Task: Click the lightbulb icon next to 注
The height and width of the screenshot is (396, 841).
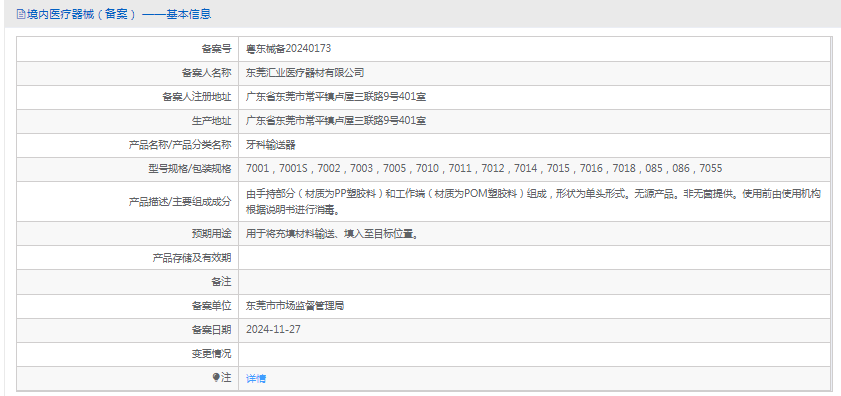Action: (216, 378)
